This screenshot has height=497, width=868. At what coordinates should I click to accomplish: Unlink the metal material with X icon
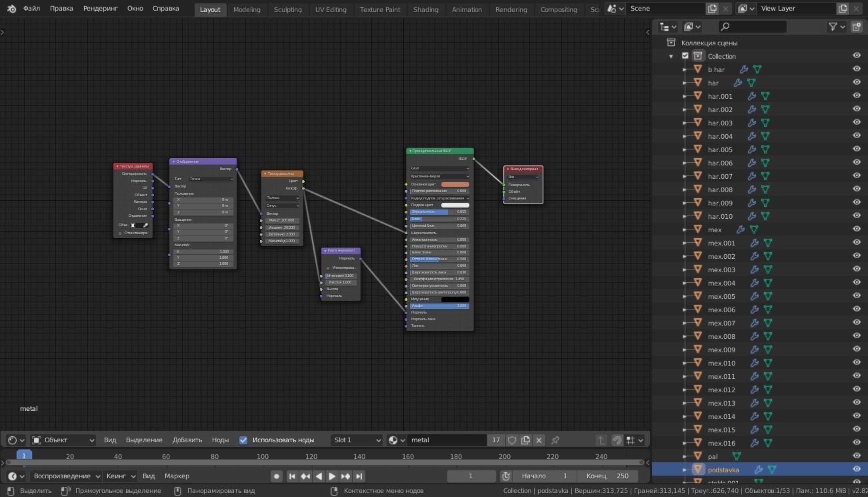click(x=539, y=440)
